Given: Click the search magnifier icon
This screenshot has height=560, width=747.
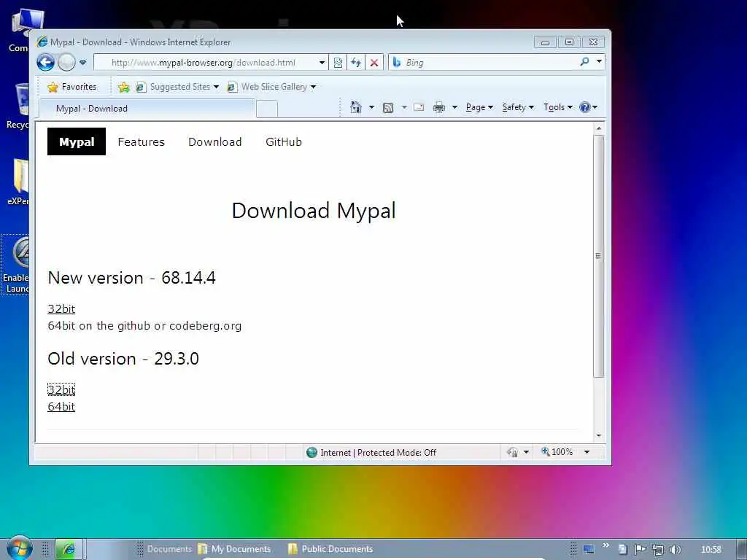Looking at the screenshot, I should click(x=584, y=61).
